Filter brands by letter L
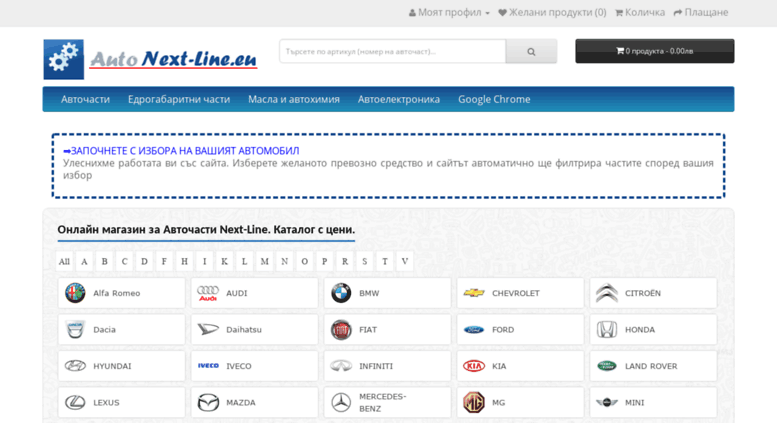Screen dimensions: 777x423 pyautogui.click(x=244, y=262)
